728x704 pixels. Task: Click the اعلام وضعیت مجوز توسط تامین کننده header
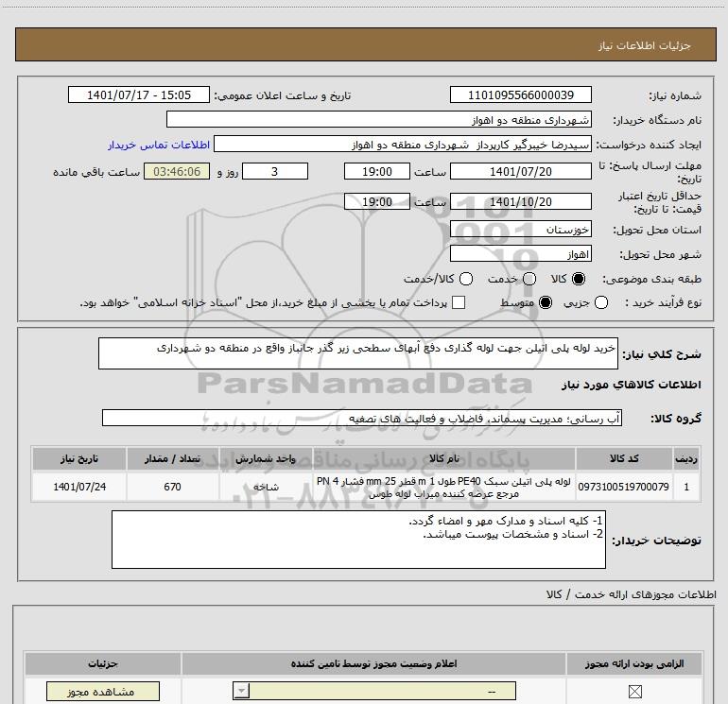373,663
